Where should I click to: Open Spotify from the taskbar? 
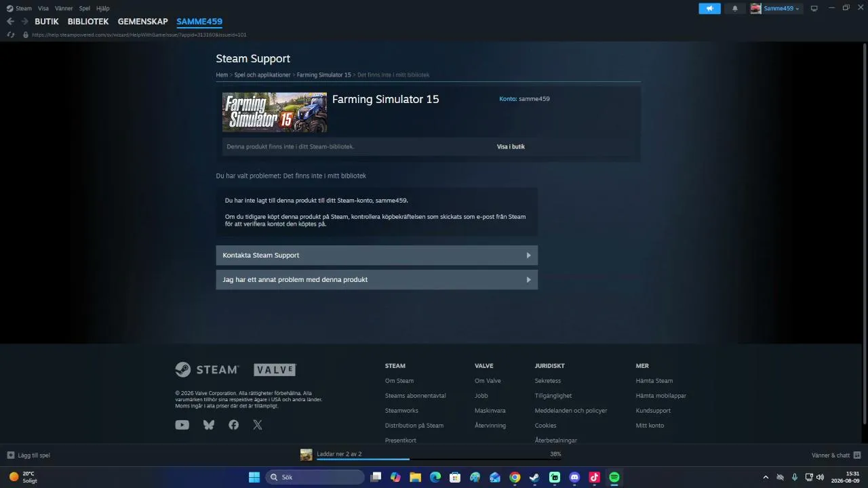(x=614, y=477)
